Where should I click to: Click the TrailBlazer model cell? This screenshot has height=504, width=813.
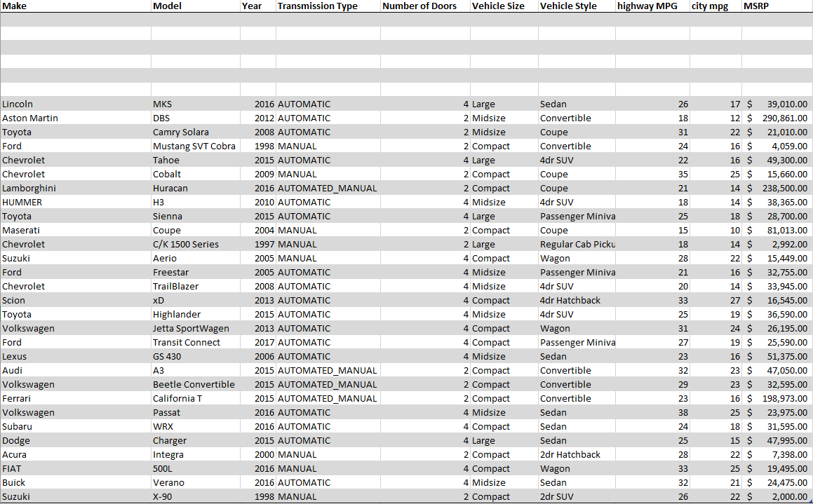point(196,286)
